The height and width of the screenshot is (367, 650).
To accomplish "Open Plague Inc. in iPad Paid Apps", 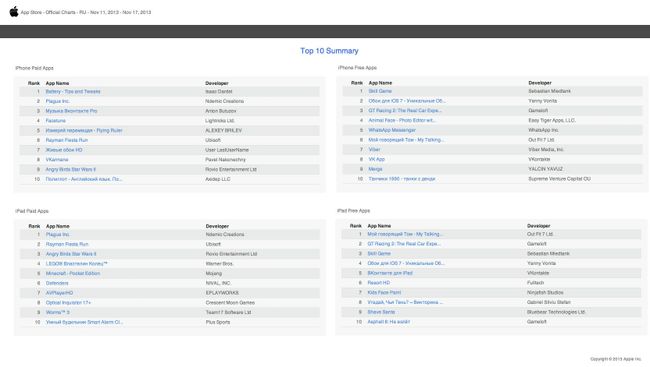I will tap(58, 235).
